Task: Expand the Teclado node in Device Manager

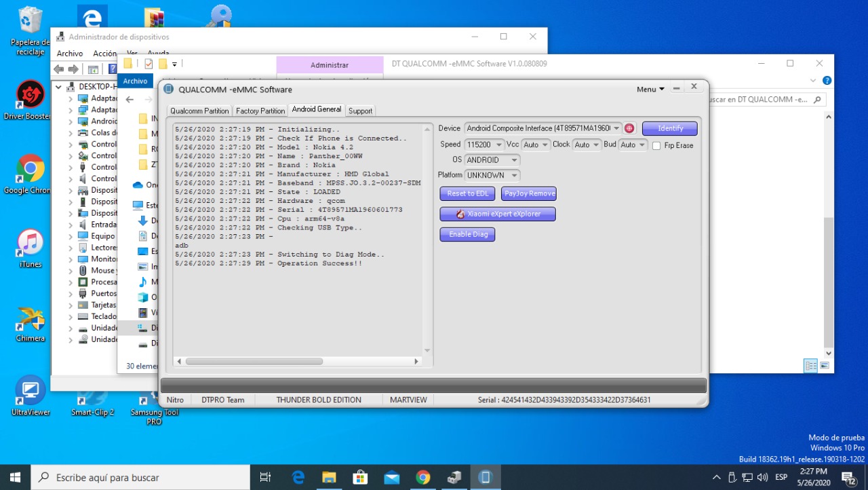Action: point(71,316)
